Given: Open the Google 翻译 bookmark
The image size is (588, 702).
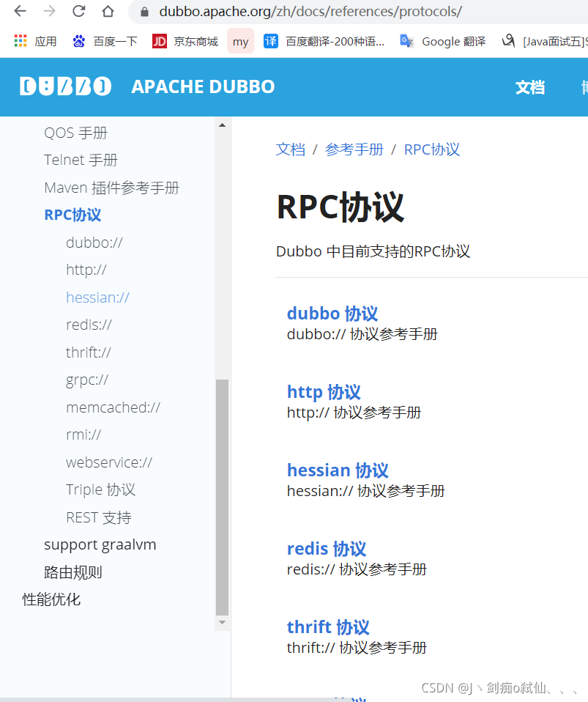Looking at the screenshot, I should coord(442,41).
